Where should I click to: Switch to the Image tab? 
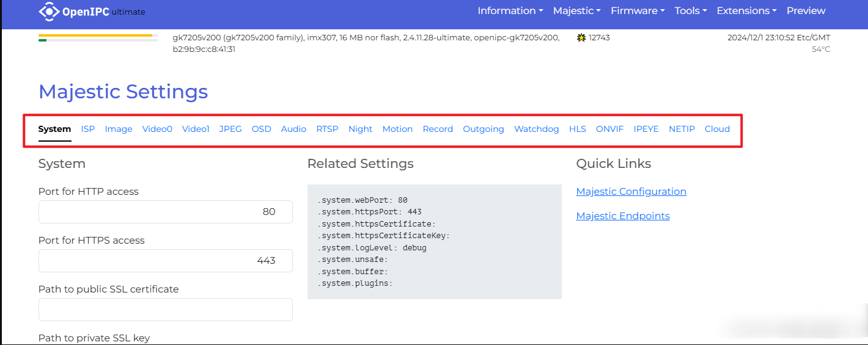coord(119,129)
